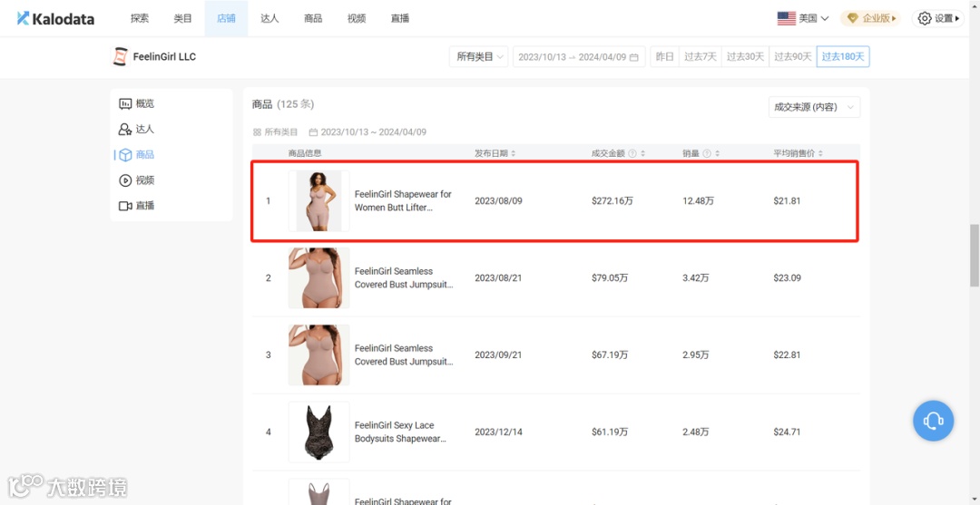Select the 昨日 time range
980x505 pixels.
click(x=664, y=57)
